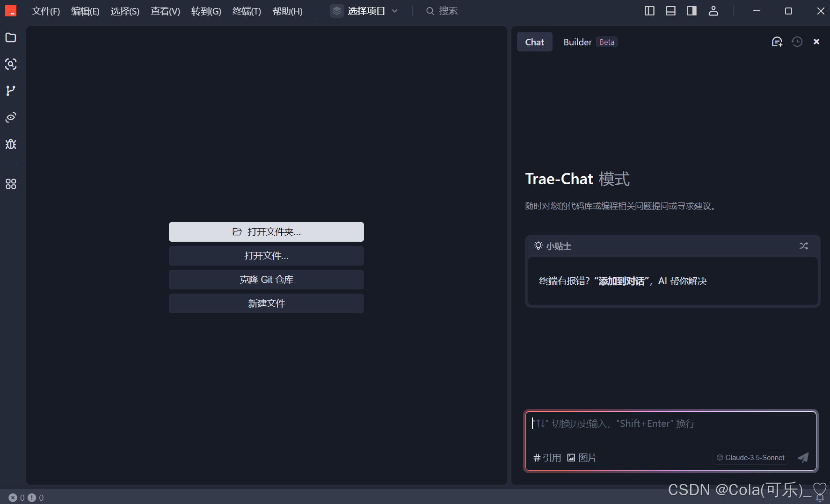This screenshot has height=504, width=830.
Task: Switch to the Chat tab
Action: [534, 42]
